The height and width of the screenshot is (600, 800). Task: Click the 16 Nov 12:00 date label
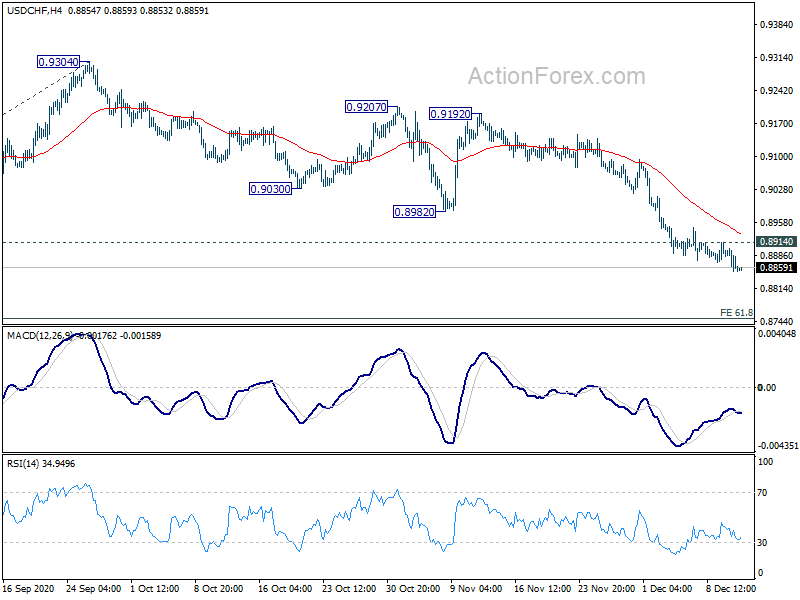542,588
